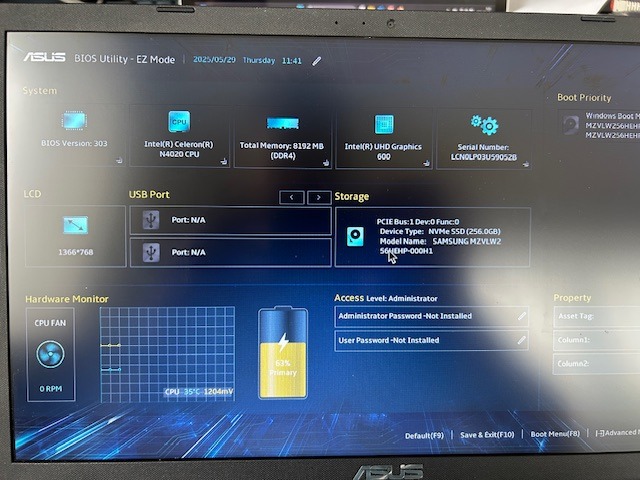Select the BIOS Version chip icon
Viewport: 640px width, 480px height.
pos(74,121)
